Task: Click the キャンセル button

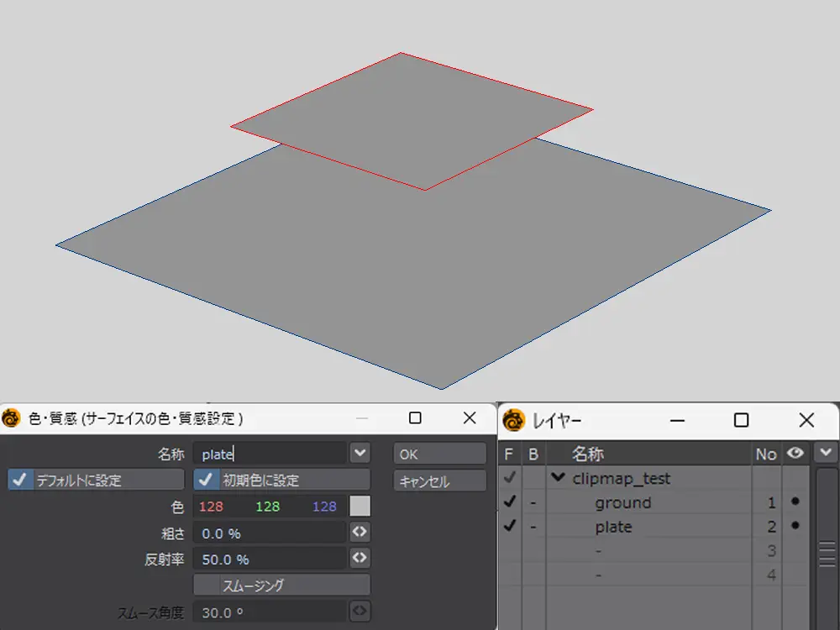Action: (439, 481)
